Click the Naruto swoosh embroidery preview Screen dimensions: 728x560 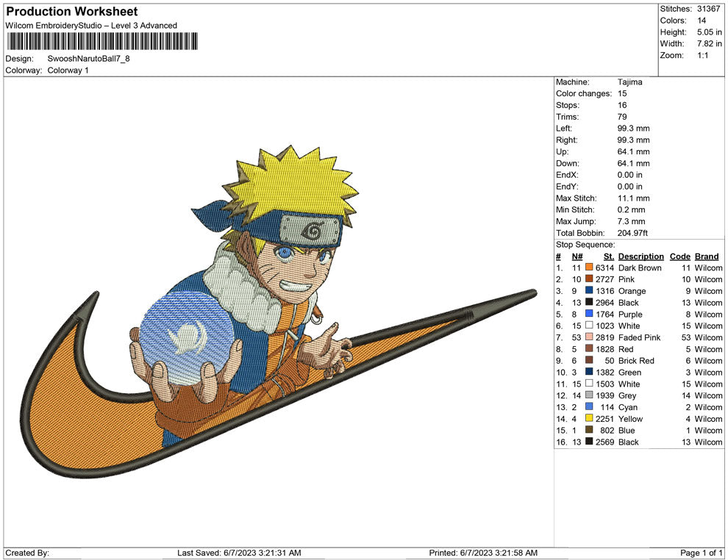[x=279, y=312]
